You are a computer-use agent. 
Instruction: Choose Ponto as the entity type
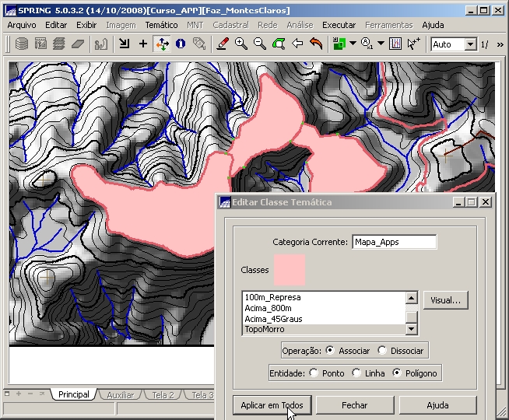314,373
